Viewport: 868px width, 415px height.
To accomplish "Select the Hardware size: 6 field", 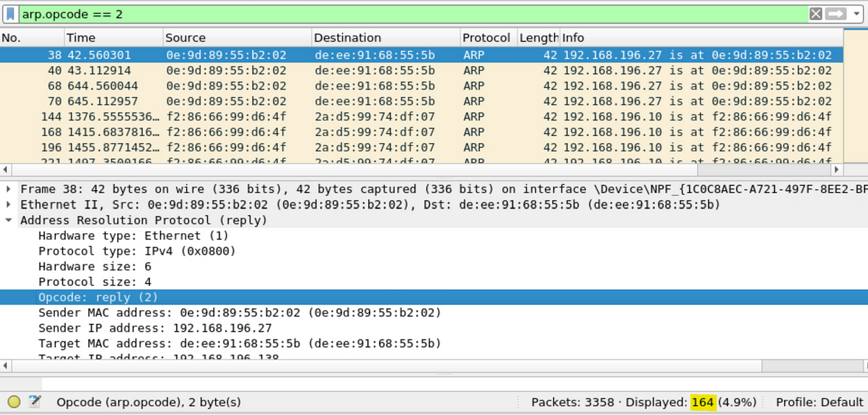I will tap(94, 266).
